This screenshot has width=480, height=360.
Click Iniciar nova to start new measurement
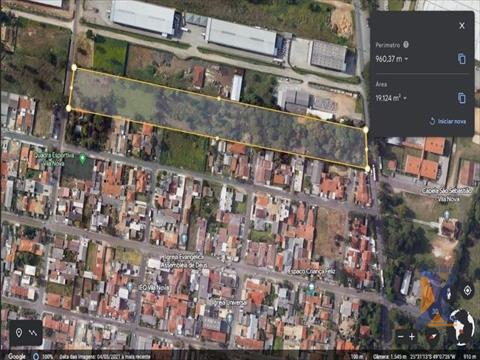click(448, 121)
